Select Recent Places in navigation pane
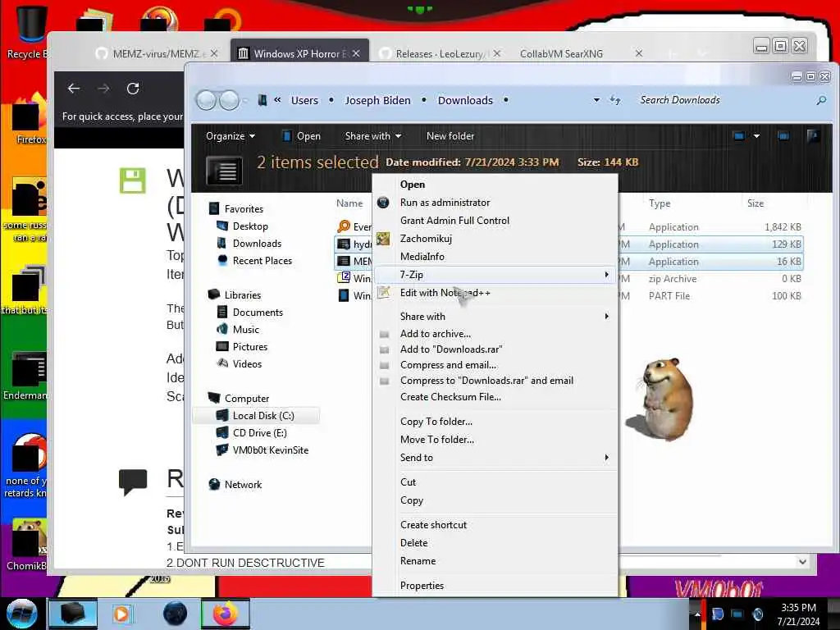 (262, 260)
